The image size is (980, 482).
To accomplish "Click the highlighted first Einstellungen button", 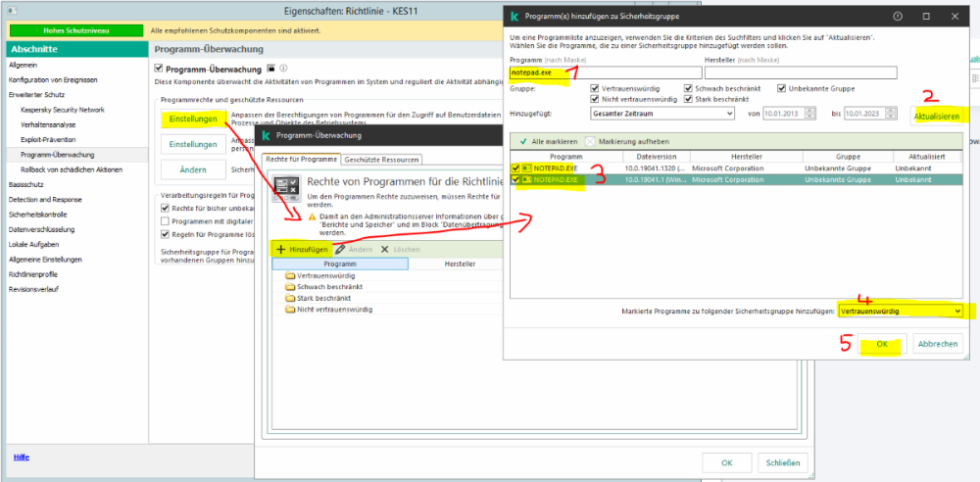I will pos(193,119).
